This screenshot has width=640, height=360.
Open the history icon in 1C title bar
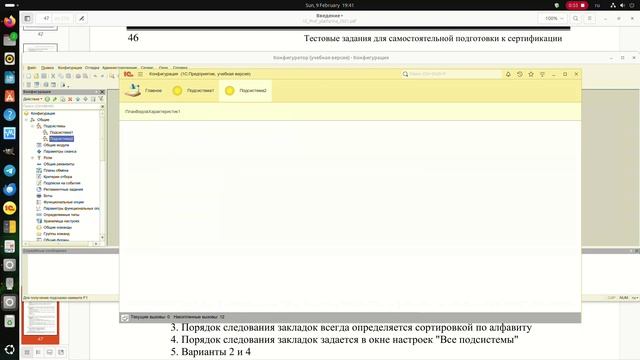pos(520,74)
